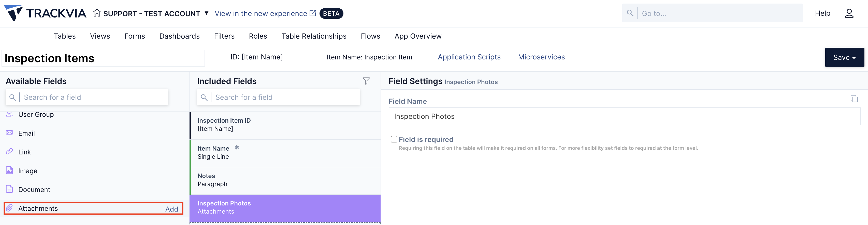868x225 pixels.
Task: Toggle the Field is required checkbox
Action: click(394, 139)
